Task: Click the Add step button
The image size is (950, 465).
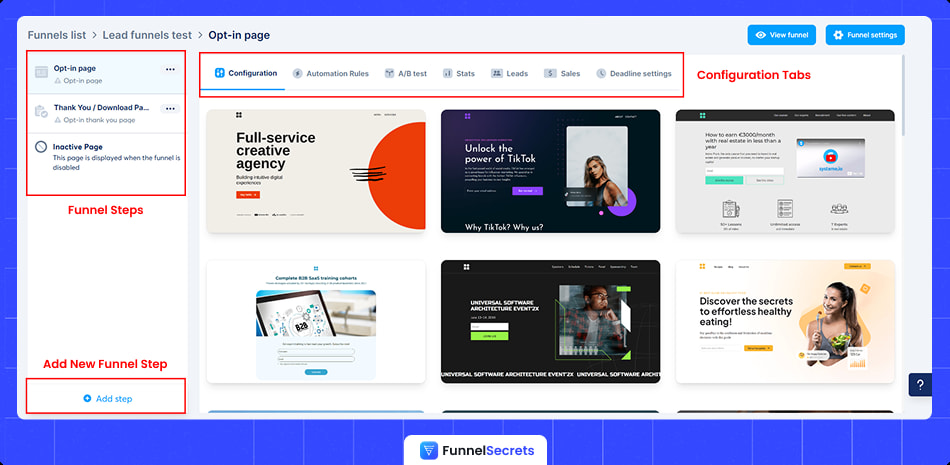Action: (107, 398)
